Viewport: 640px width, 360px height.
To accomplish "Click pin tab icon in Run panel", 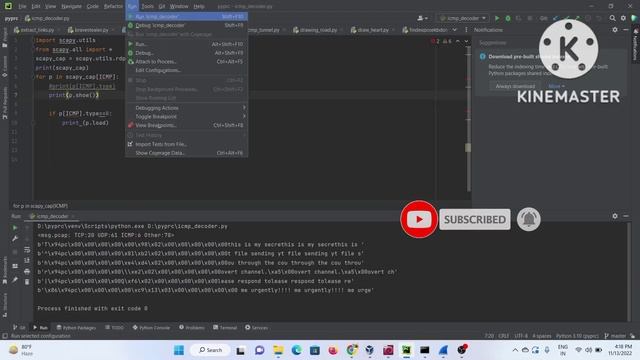I will point(15,280).
